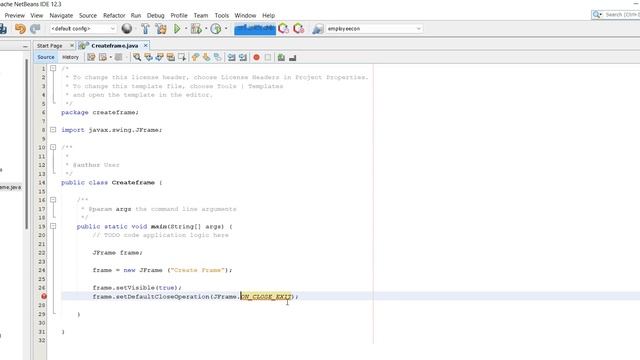Close the Createframe.java tab
The width and height of the screenshot is (640, 360).
[145, 45]
